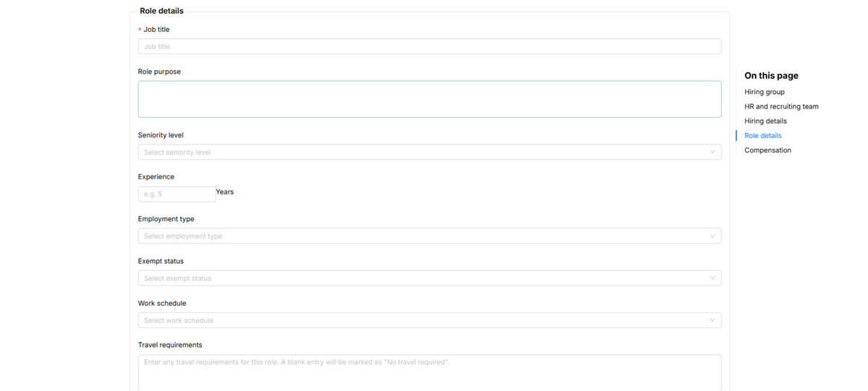868x391 pixels.
Task: Jump to Hiring group section
Action: (764, 92)
